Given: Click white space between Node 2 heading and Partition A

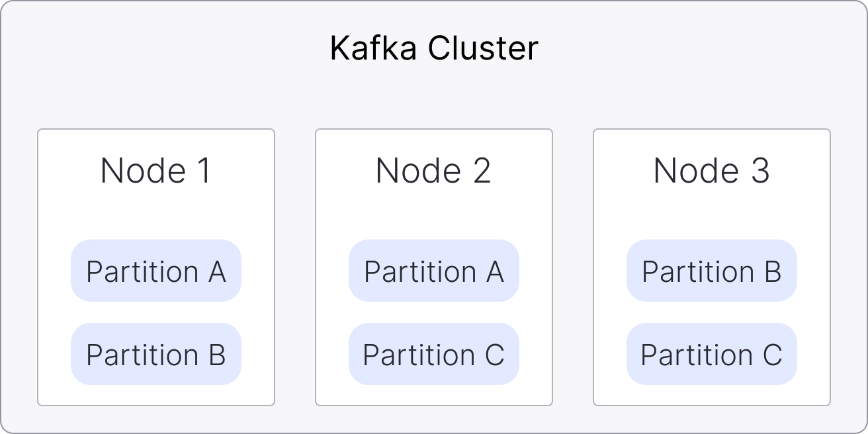Looking at the screenshot, I should point(434,213).
